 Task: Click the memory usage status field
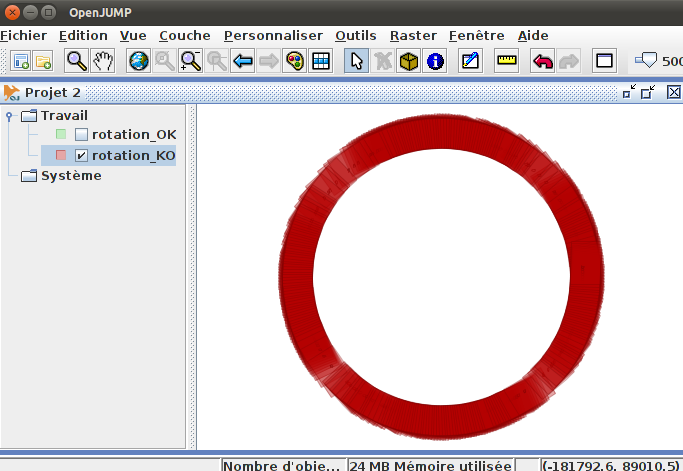431,465
